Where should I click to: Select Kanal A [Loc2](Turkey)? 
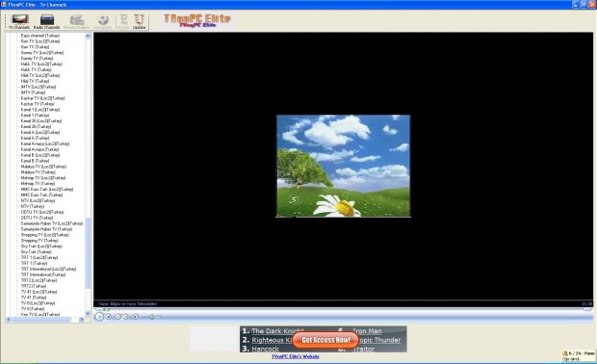pos(40,132)
